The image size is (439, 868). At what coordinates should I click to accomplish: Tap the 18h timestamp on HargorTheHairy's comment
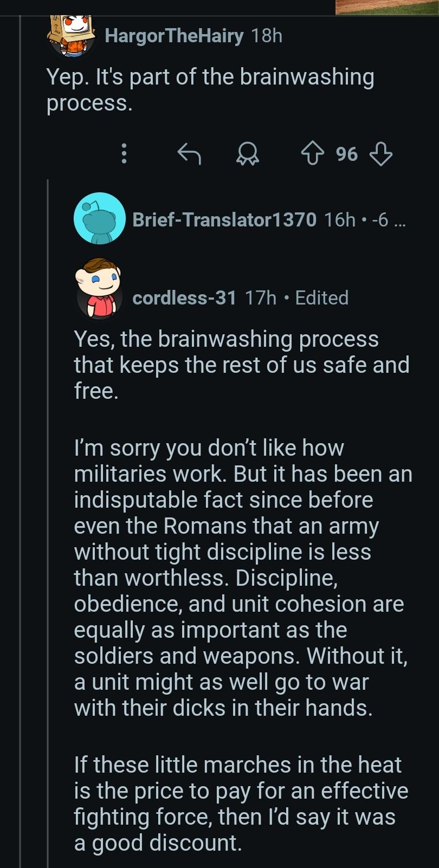(x=267, y=36)
